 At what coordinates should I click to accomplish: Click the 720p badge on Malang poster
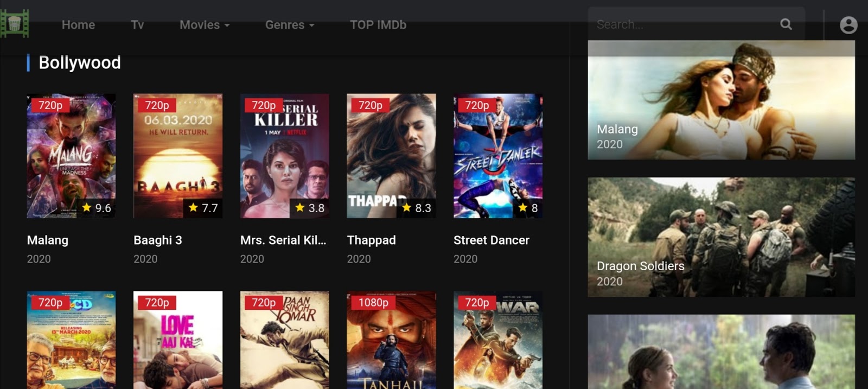click(50, 105)
